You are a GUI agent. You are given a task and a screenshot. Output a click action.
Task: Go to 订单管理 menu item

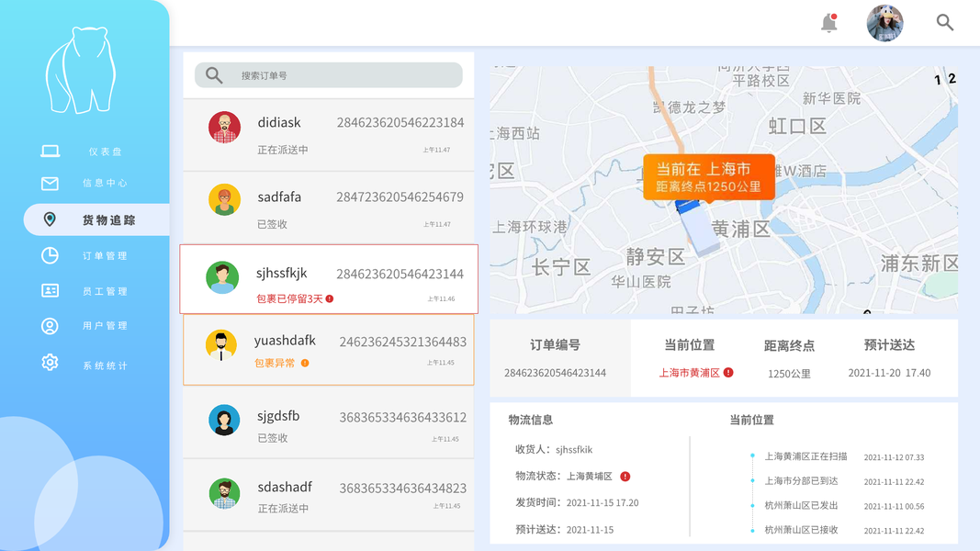pos(105,255)
